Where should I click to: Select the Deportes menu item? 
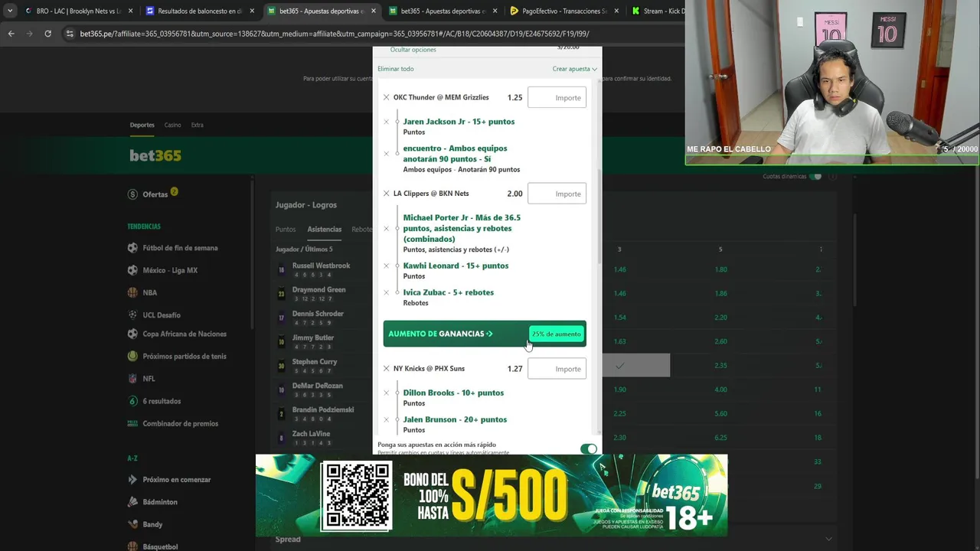(x=142, y=125)
